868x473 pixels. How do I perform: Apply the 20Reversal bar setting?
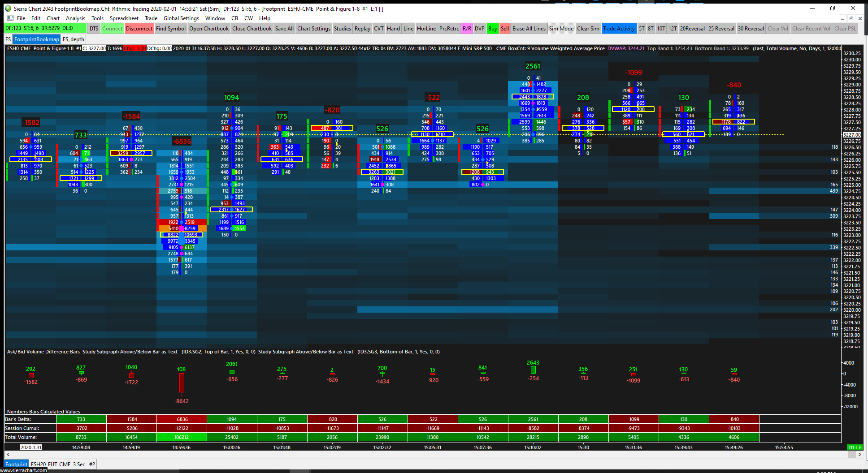click(x=692, y=29)
